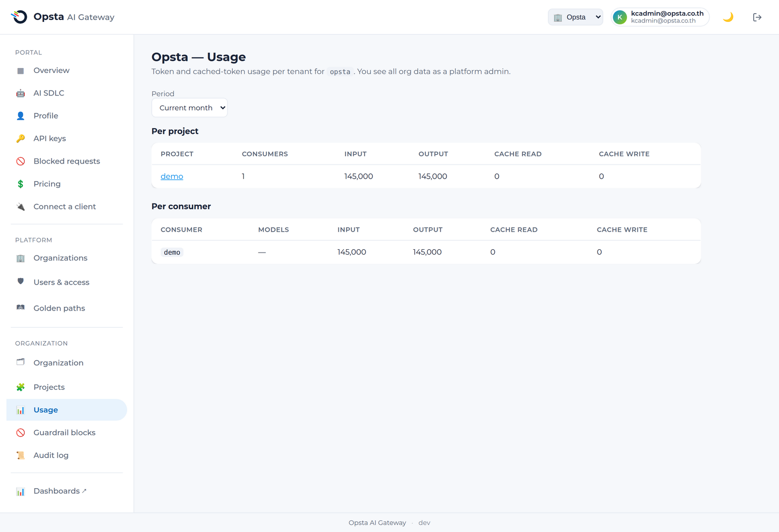779x532 pixels.
Task: Open the Audit log
Action: [x=67, y=455]
